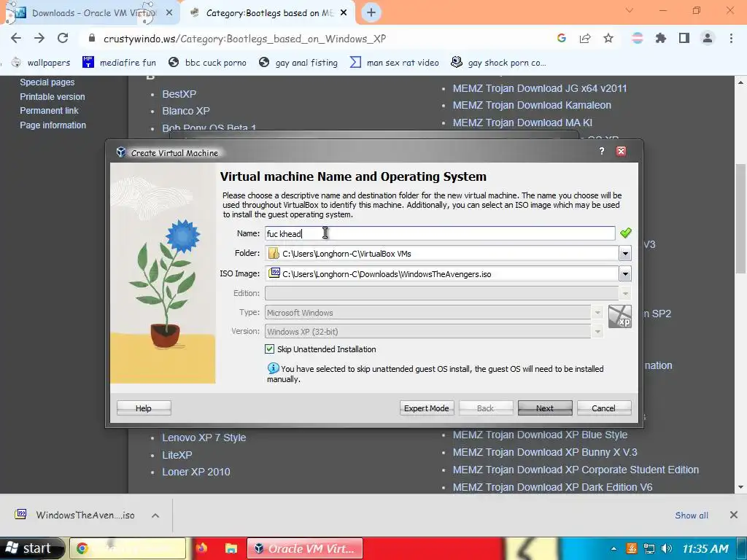Open WindowsTheAvengers download options chevron
Screen dimensions: 747x560
click(155, 516)
